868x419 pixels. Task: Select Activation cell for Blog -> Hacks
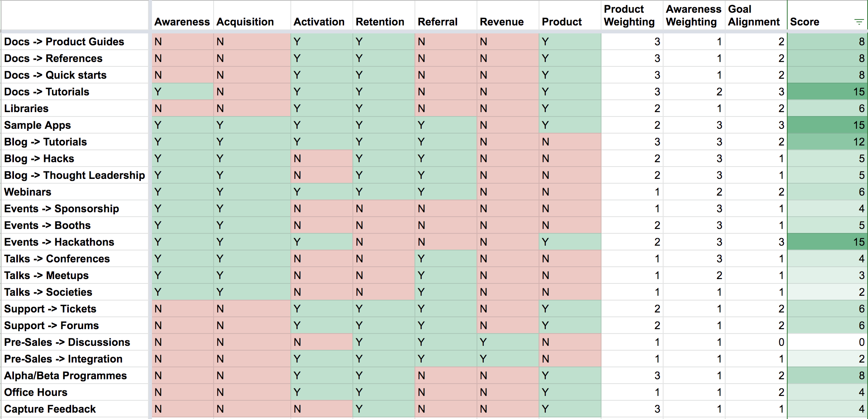pos(321,159)
